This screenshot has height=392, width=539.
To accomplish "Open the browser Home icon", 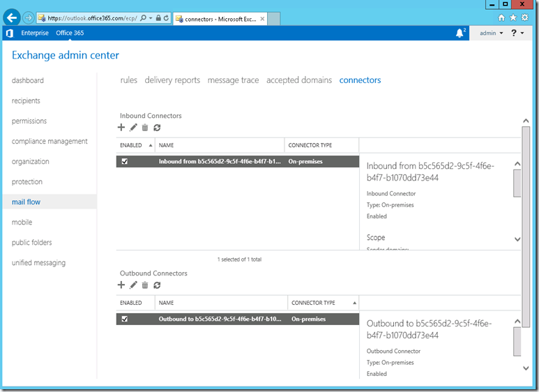I will [501, 17].
